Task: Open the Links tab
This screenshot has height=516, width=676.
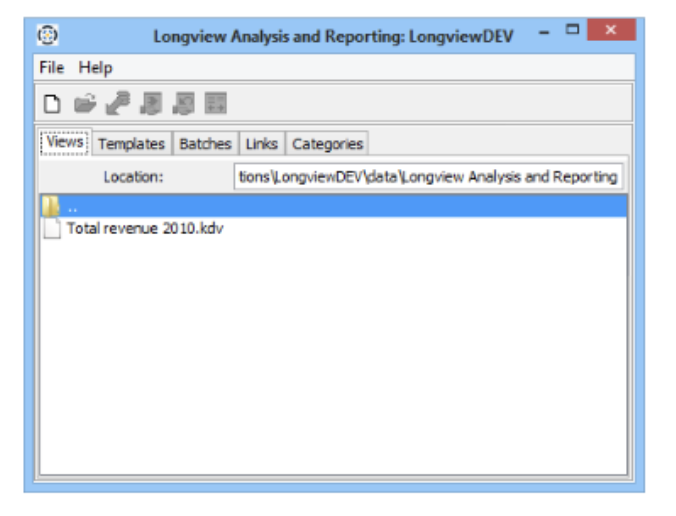Action: coord(261,144)
